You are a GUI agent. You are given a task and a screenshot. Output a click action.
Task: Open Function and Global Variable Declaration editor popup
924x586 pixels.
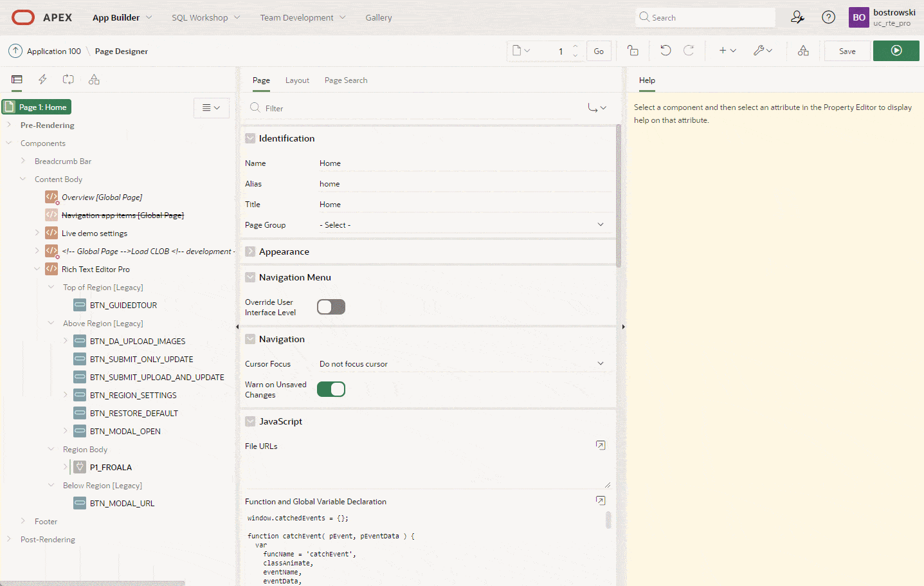pyautogui.click(x=601, y=500)
